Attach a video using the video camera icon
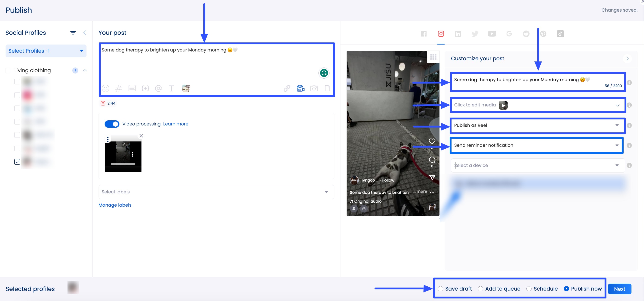The height and width of the screenshot is (301, 644). tap(300, 88)
